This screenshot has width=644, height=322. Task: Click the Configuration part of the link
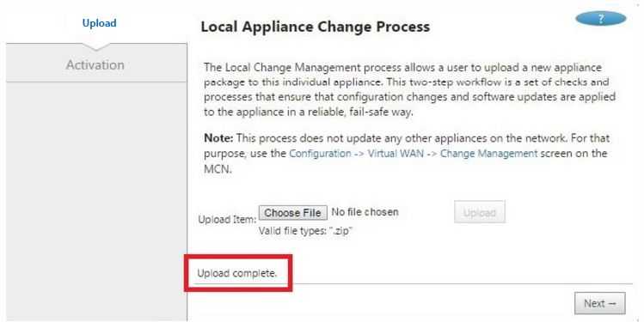(320, 154)
